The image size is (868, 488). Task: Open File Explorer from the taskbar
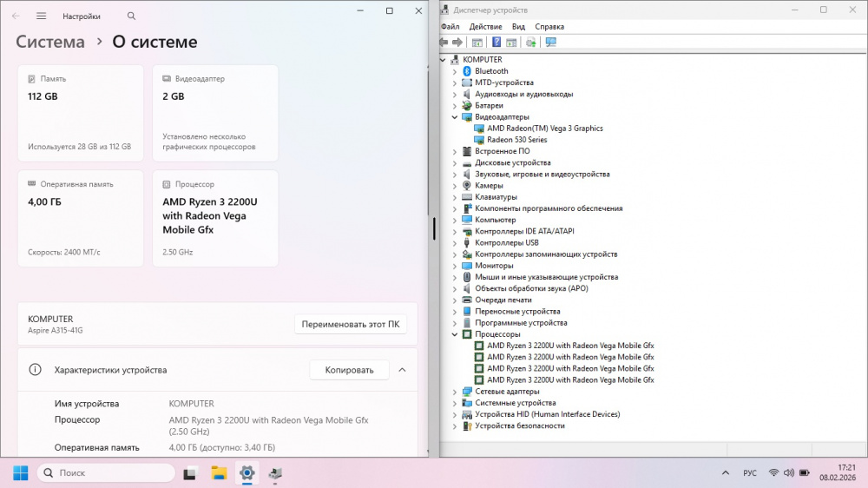[x=219, y=473]
